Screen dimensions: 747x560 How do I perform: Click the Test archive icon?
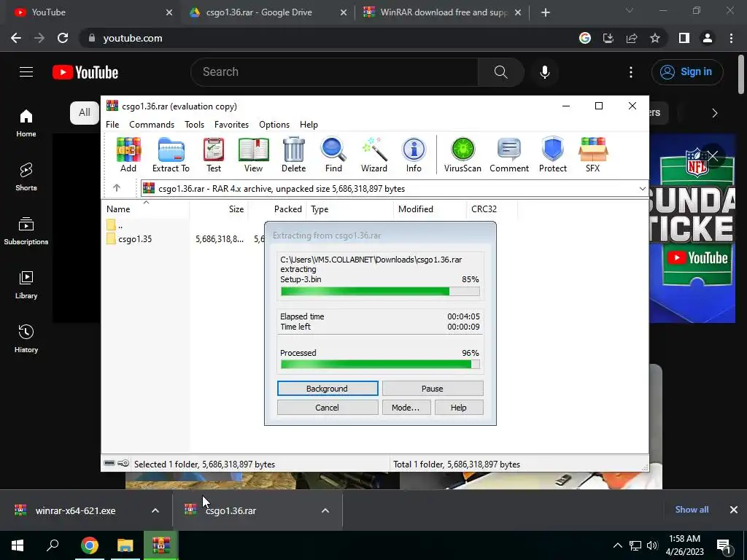coord(214,155)
